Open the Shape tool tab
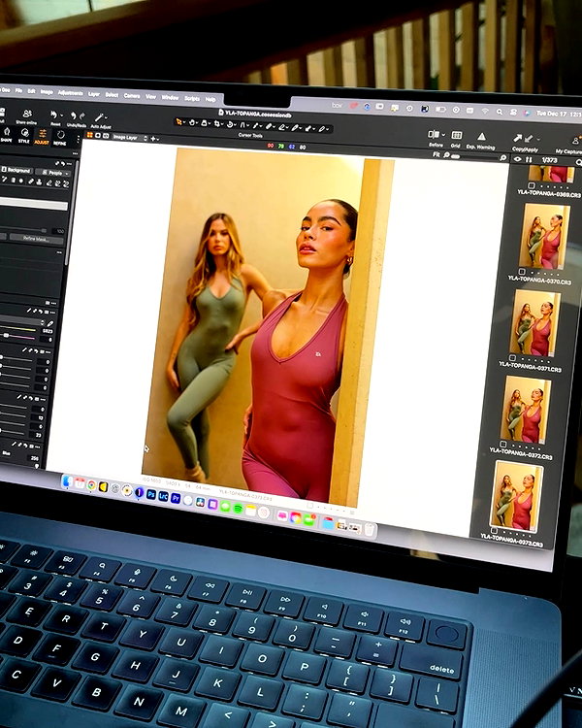 [x=7, y=135]
